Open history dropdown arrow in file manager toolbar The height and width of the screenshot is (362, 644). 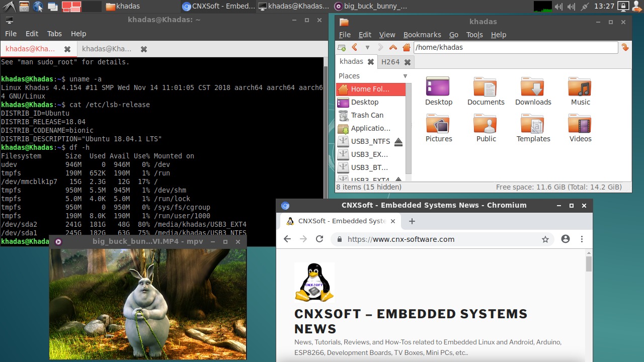point(367,47)
